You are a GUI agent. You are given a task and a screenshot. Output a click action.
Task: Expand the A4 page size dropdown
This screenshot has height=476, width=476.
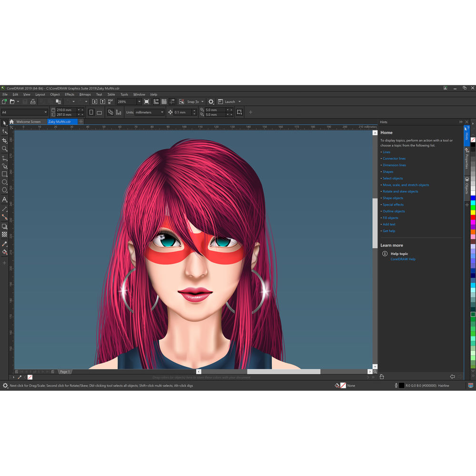tap(46, 112)
